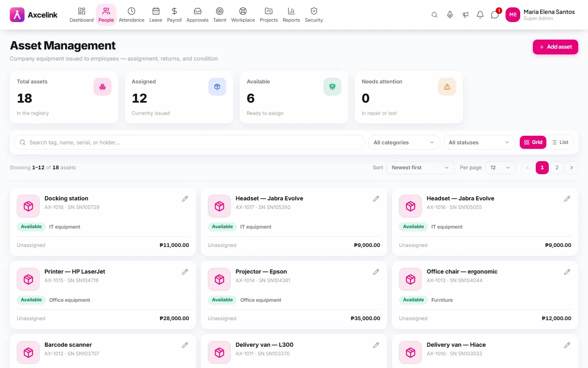Click the Docking station Available badge
Viewport: 588px width, 368px height.
pos(31,227)
